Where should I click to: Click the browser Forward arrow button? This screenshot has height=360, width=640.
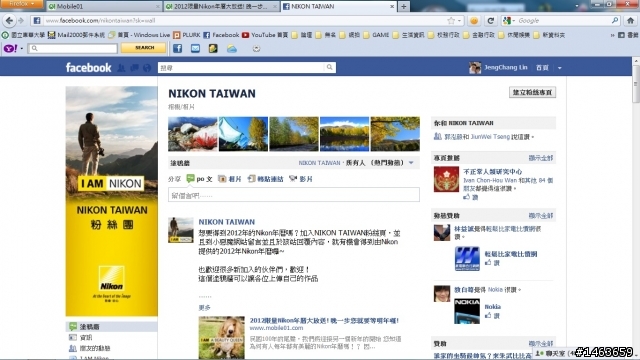pyautogui.click(x=21, y=20)
